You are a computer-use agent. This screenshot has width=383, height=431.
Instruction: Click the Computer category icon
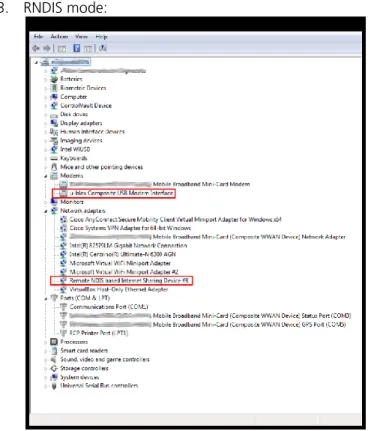pos(54,97)
